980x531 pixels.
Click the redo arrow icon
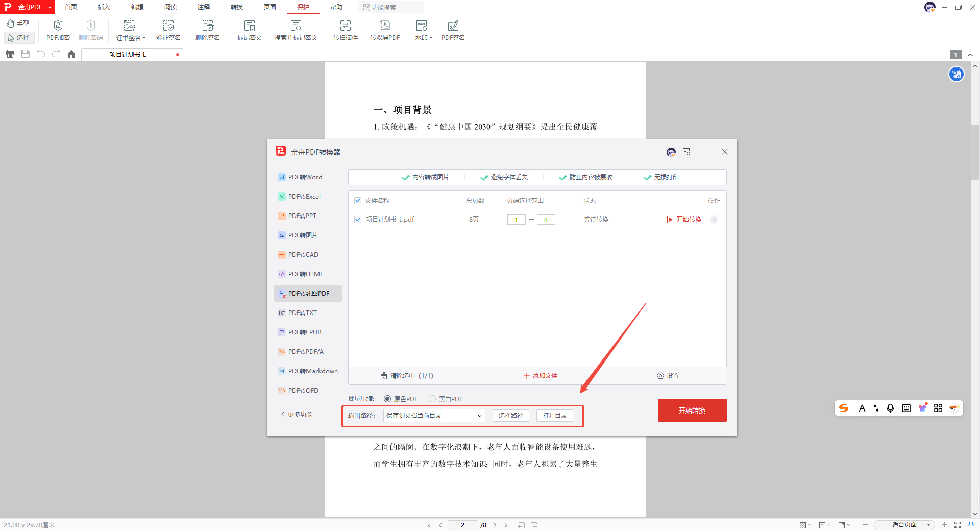(56, 54)
